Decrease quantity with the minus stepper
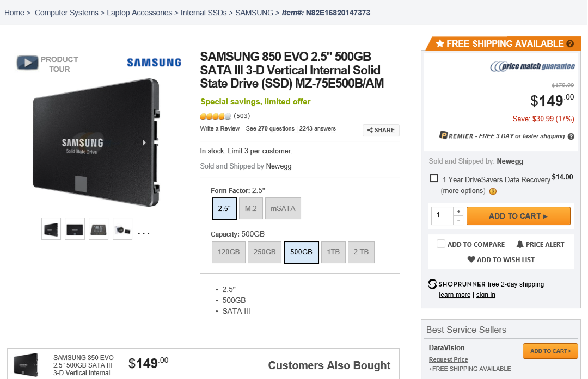This screenshot has height=379, width=588. click(458, 220)
